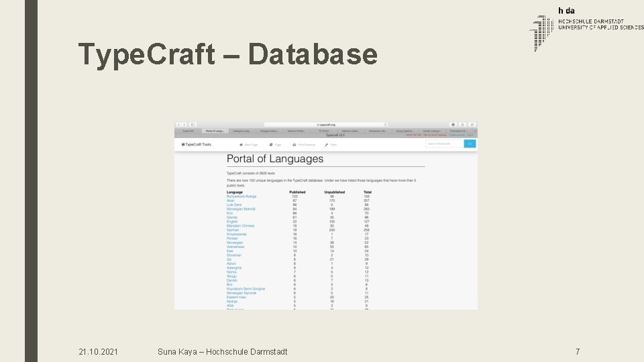The width and height of the screenshot is (644, 362).
Task: Click the Suna Kaya – Hochschule Darmstadt footer
Action: pyautogui.click(x=222, y=352)
